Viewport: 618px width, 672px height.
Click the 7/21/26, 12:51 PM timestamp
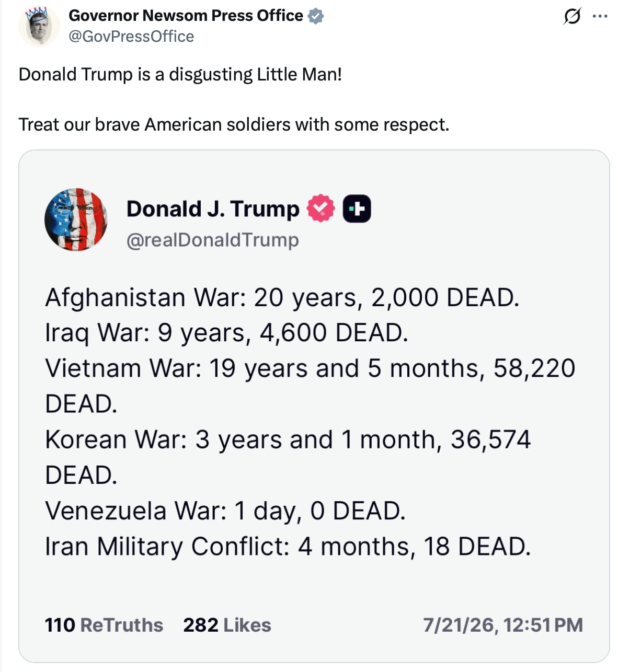click(x=503, y=625)
